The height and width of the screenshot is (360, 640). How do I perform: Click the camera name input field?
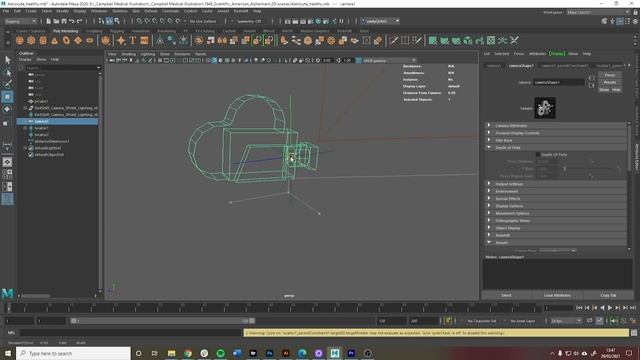559,82
